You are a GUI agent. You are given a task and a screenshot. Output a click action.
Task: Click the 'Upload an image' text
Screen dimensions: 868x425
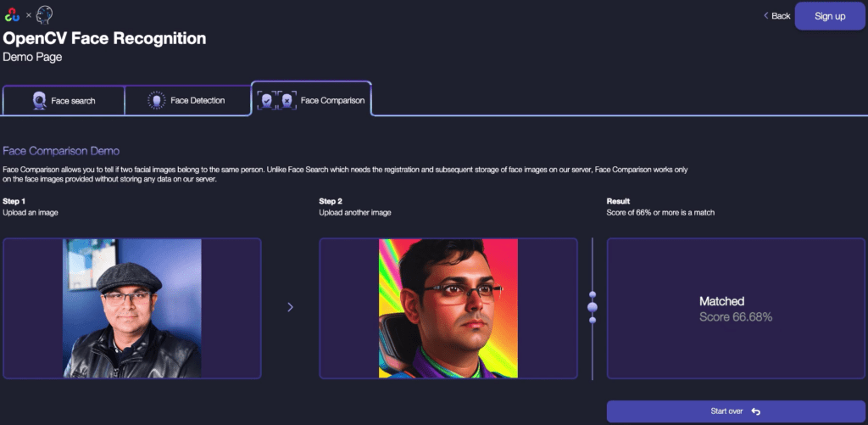(x=31, y=213)
